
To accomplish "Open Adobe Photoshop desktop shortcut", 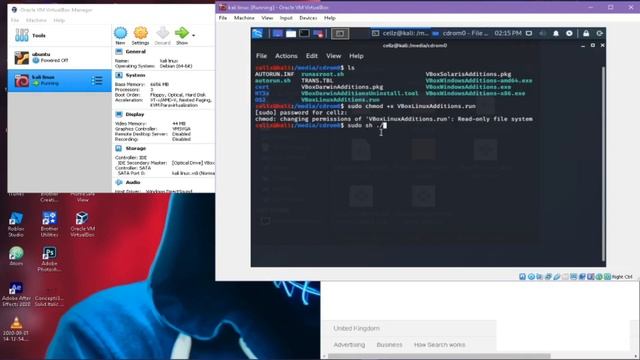I will (49, 259).
